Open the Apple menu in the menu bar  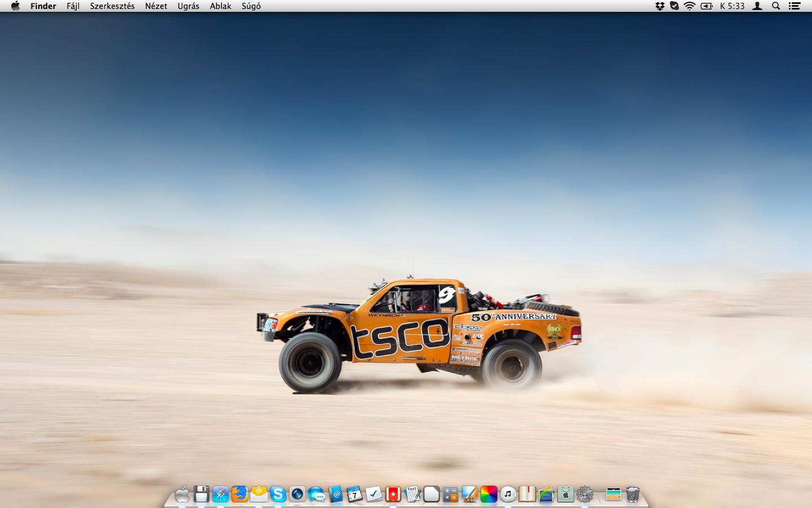tap(15, 6)
